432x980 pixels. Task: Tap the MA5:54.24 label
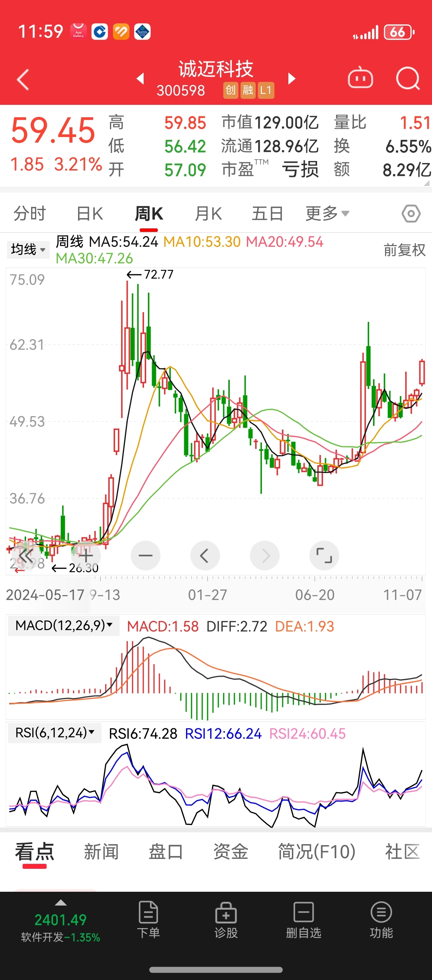click(123, 242)
